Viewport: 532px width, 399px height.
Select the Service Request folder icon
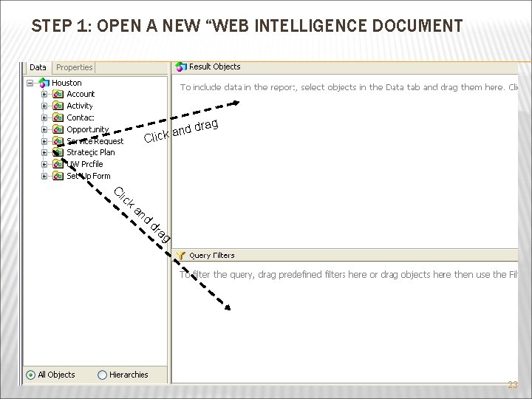58,141
